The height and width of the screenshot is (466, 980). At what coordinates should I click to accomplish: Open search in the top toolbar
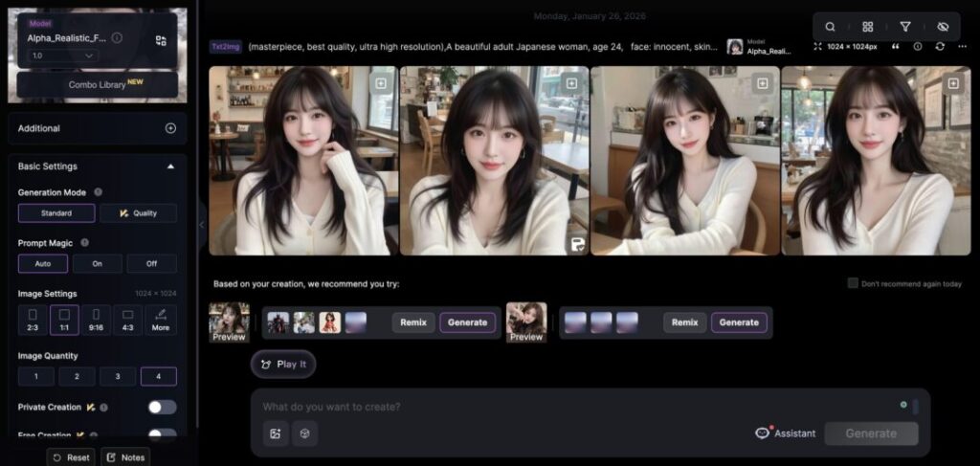click(830, 27)
